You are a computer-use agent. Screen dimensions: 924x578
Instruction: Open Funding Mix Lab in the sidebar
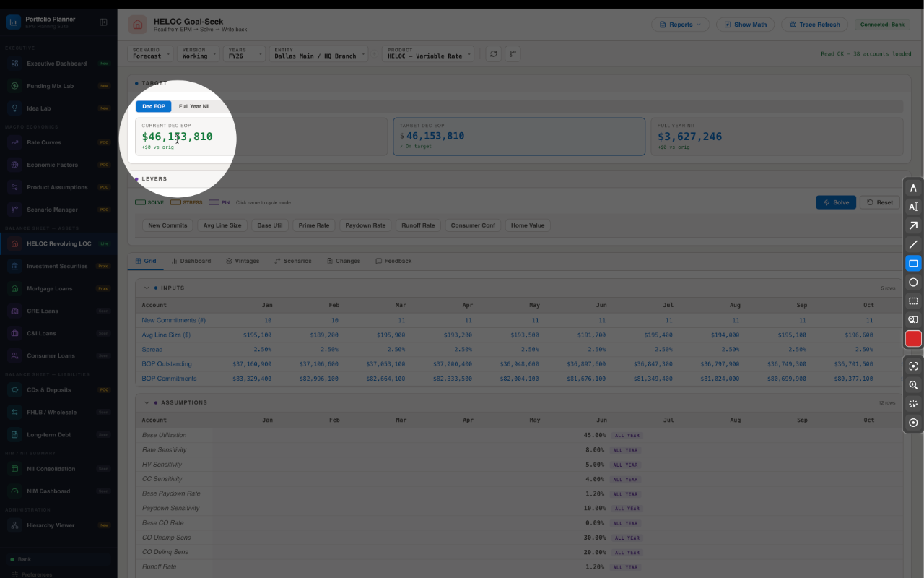tap(58, 86)
